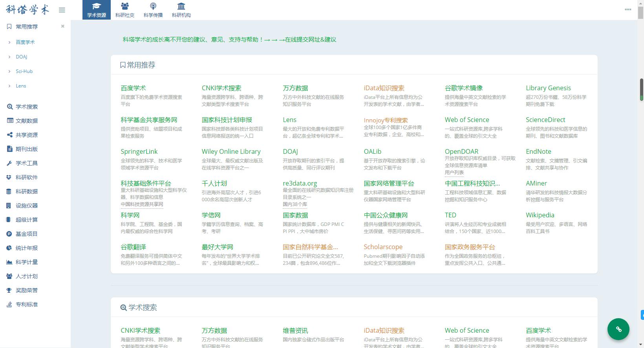The width and height of the screenshot is (644, 348).
Task: Toggle the sidebar hamburger menu icon
Action: pos(62,10)
